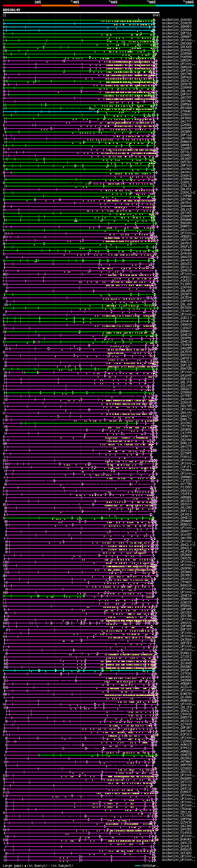Open hit UniRef100_Q39835
The height and width of the screenshot is (868, 197).
coord(177,23)
